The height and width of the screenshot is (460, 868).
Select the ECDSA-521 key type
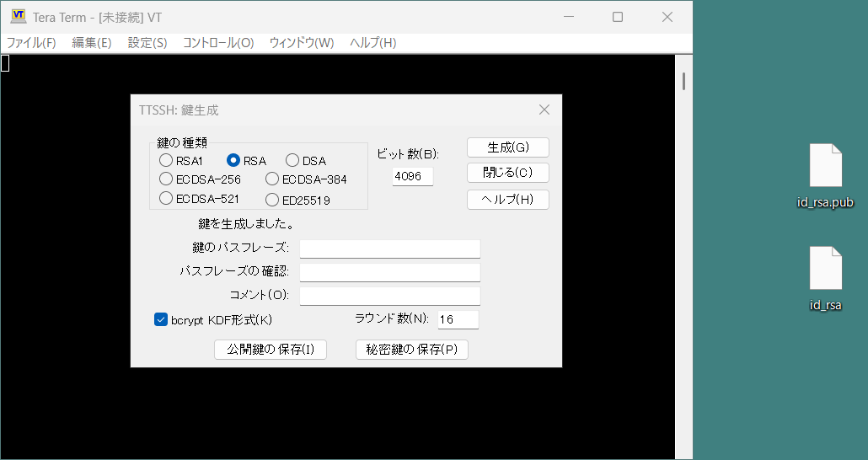pyautogui.click(x=166, y=199)
